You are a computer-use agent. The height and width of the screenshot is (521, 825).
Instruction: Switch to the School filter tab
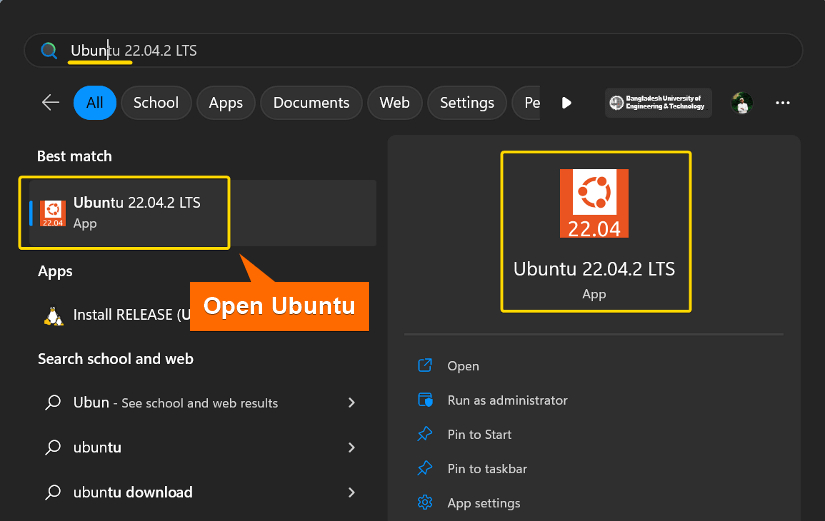[x=156, y=103]
